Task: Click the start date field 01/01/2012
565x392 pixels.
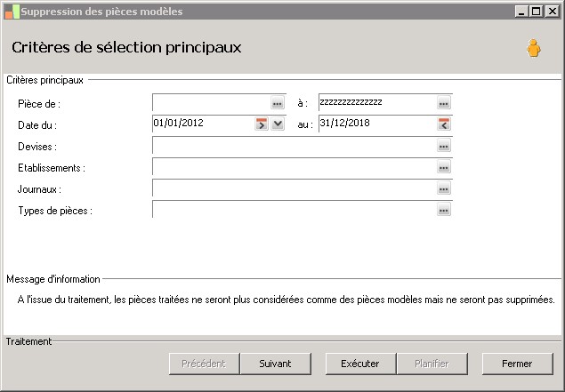Action: pyautogui.click(x=203, y=124)
